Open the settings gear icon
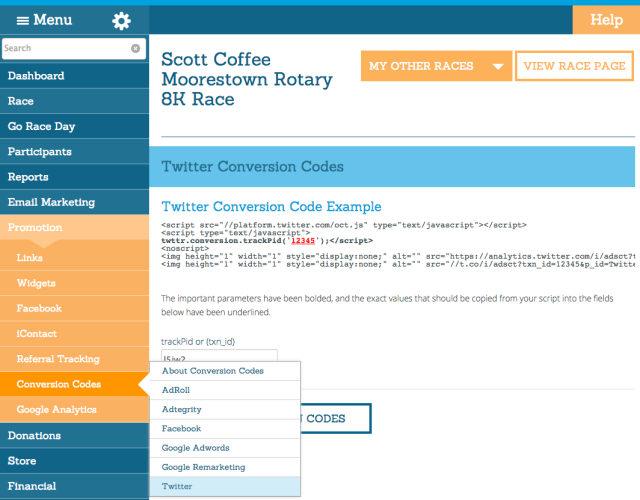Image resolution: width=640 pixels, height=500 pixels. (121, 20)
